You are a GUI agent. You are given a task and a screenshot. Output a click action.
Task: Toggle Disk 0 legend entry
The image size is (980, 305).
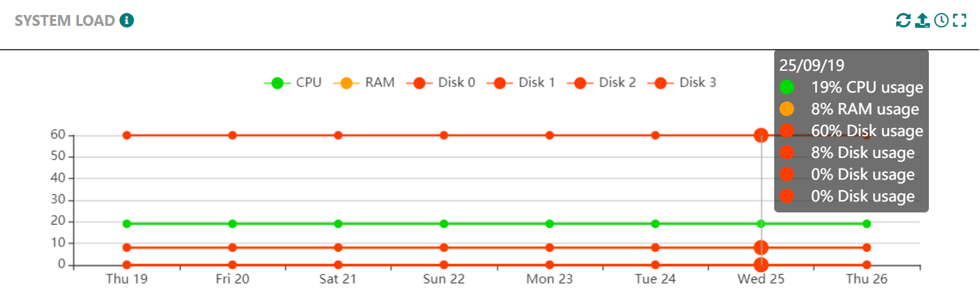point(440,83)
